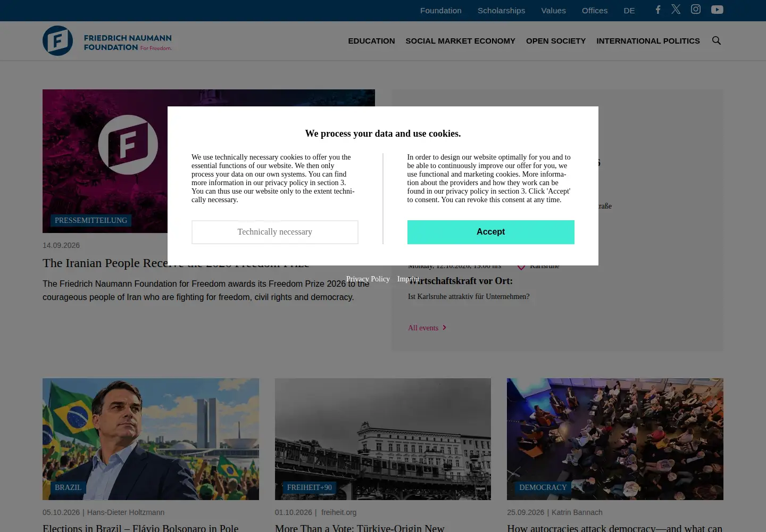Open the Foundation top menu item
Viewport: 766px width, 532px height.
coord(441,11)
